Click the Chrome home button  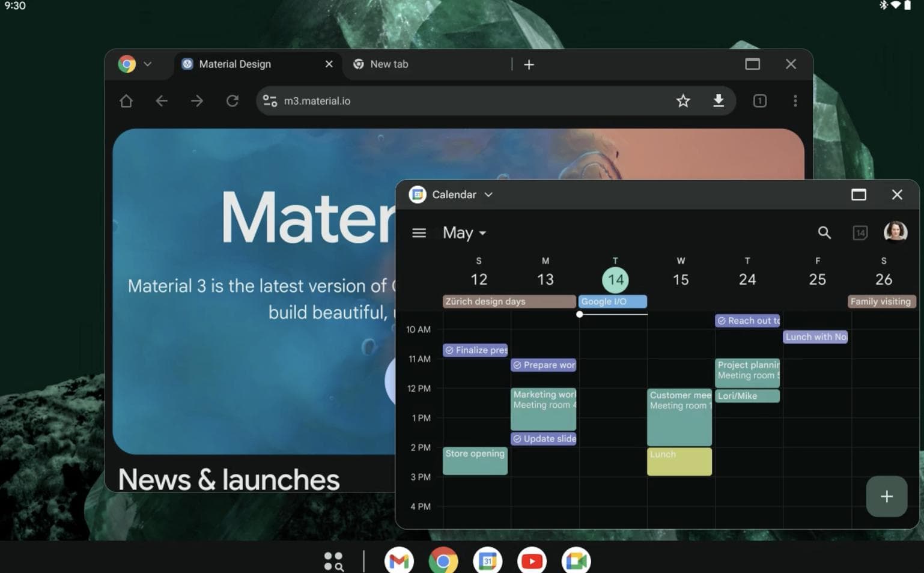point(126,101)
